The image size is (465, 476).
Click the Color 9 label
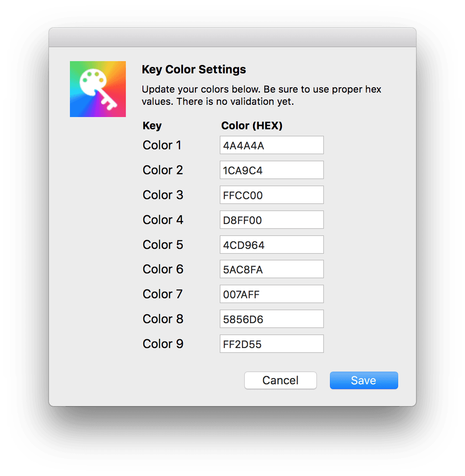tap(163, 344)
